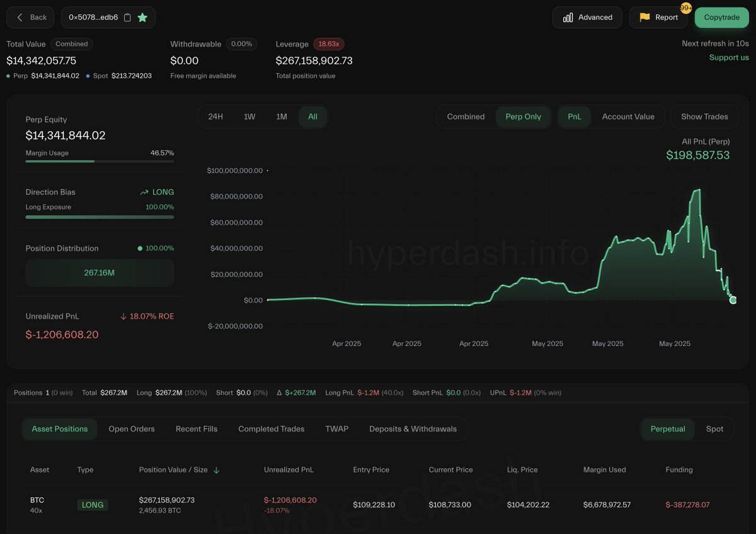Click the $198,587.53 All PnL value
The width and height of the screenshot is (756, 534).
click(698, 155)
